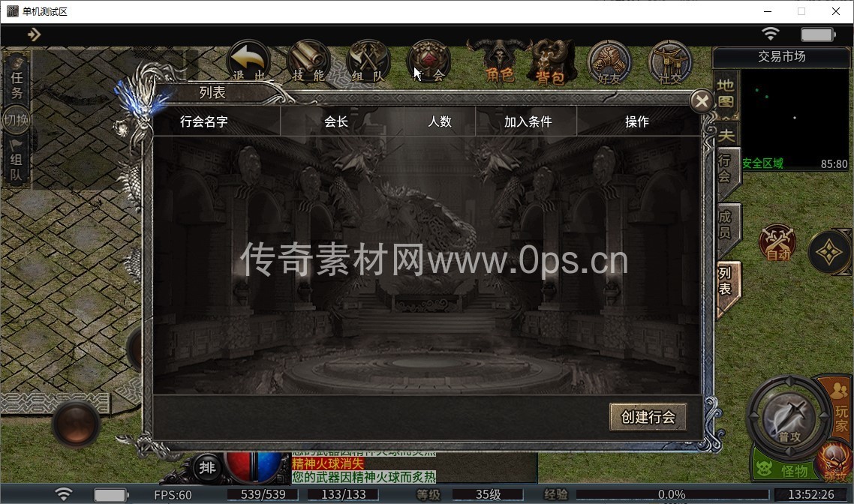Open the 社交 social icon
854x504 pixels.
669,61
